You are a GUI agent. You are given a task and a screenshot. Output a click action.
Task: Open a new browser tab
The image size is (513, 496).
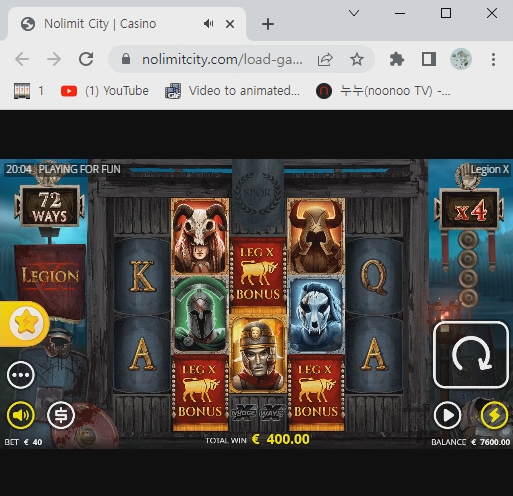tap(268, 24)
